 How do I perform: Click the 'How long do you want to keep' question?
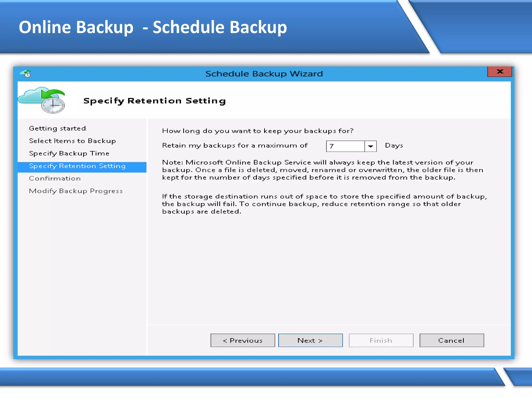tap(258, 131)
